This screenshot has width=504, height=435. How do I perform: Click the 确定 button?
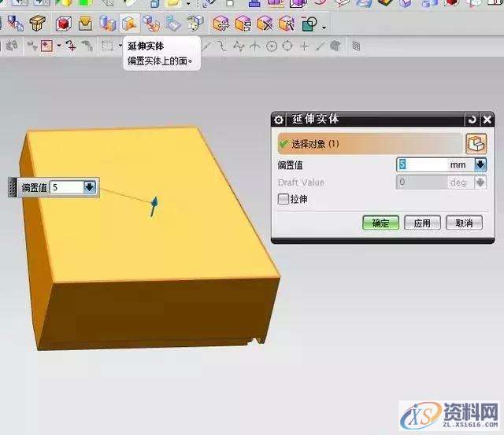pos(380,223)
